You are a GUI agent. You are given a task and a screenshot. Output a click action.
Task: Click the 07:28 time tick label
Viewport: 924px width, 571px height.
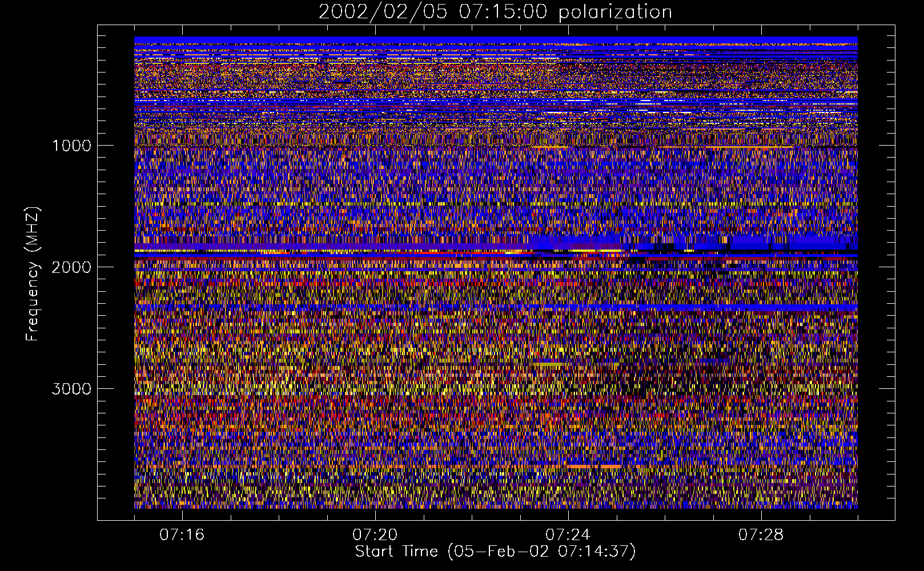(x=761, y=535)
